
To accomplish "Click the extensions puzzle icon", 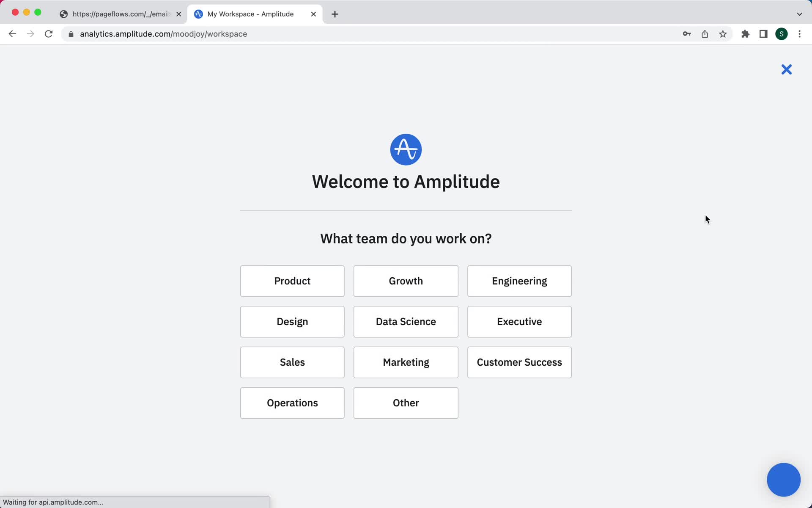I will point(745,33).
